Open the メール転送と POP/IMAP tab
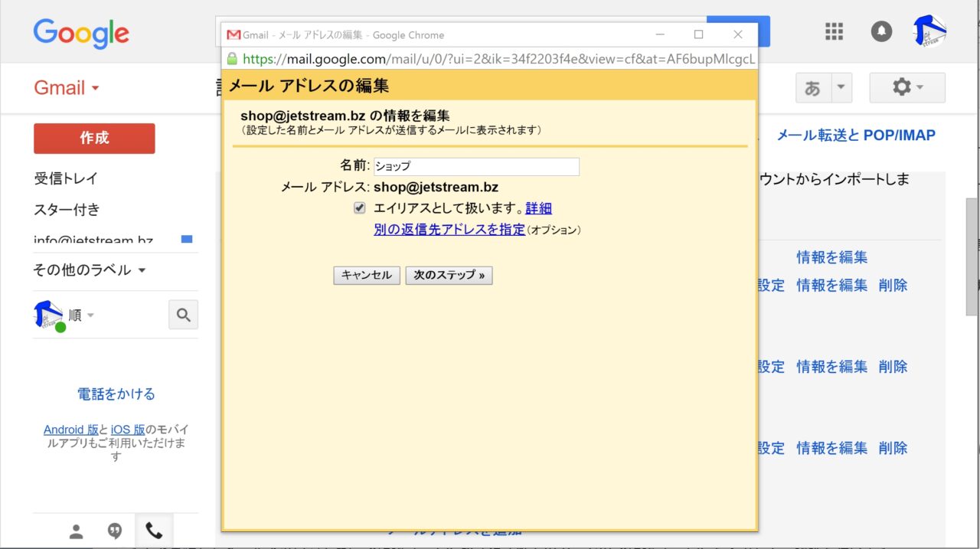The width and height of the screenshot is (980, 549). point(856,136)
